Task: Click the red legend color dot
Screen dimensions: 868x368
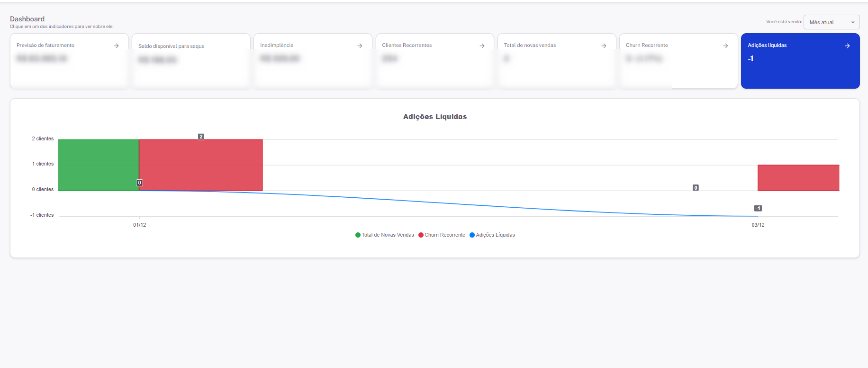Action: coord(421,235)
